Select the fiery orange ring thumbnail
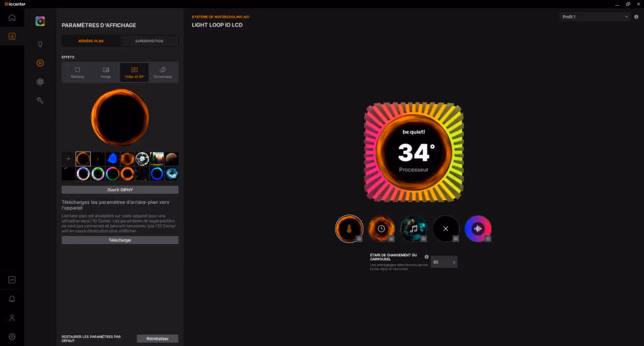Viewport: 644px width, 346px height. tap(127, 159)
